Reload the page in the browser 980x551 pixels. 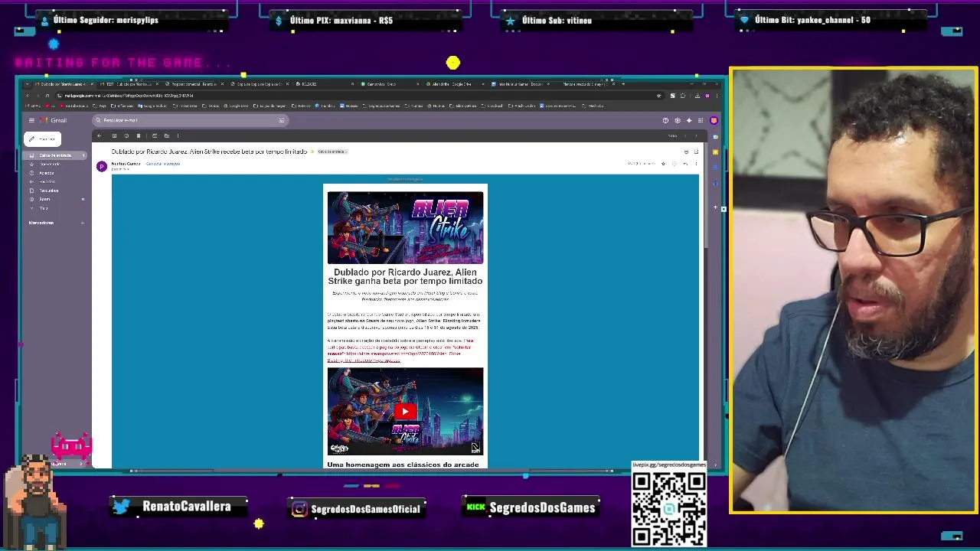[47, 96]
